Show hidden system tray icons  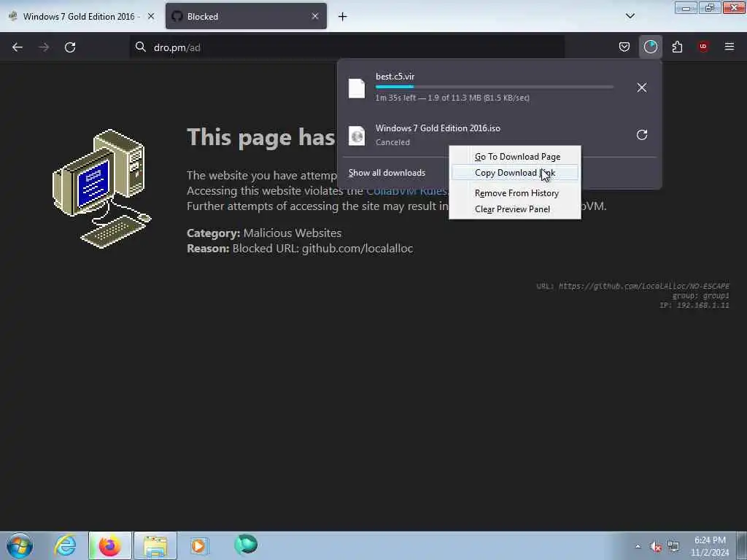pyautogui.click(x=638, y=546)
